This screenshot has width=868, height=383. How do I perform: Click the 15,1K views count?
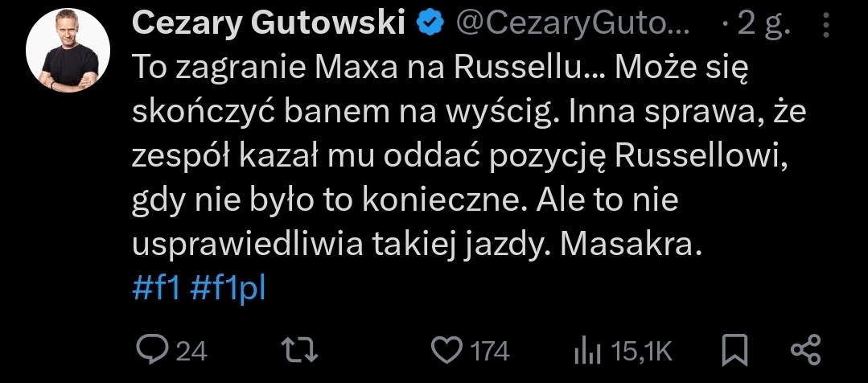pos(641,351)
